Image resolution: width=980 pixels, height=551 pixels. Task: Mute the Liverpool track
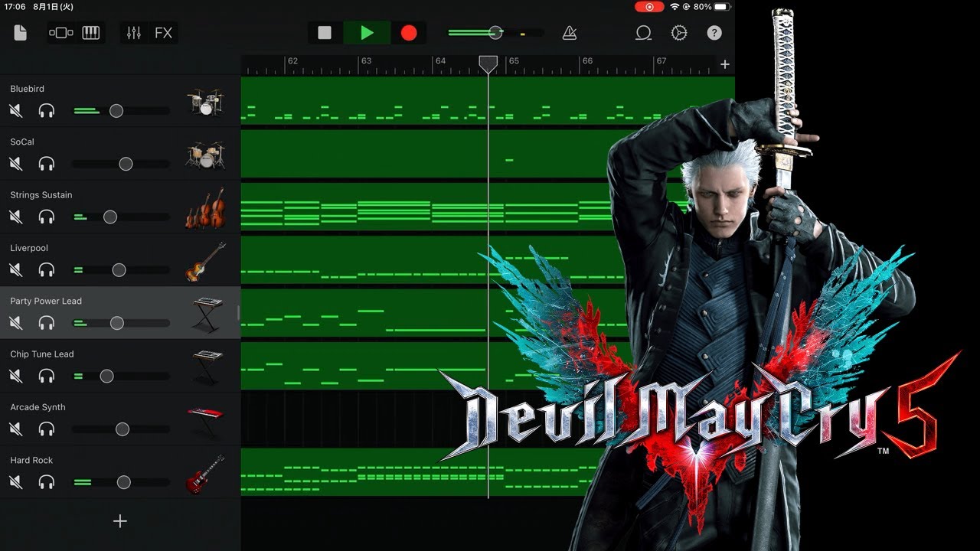16,270
